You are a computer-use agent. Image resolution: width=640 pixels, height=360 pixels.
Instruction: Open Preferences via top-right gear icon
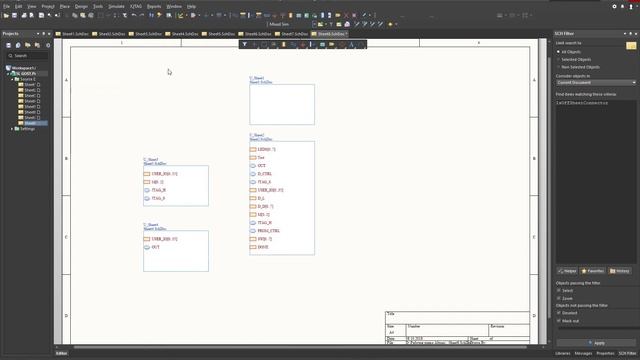(x=614, y=7)
